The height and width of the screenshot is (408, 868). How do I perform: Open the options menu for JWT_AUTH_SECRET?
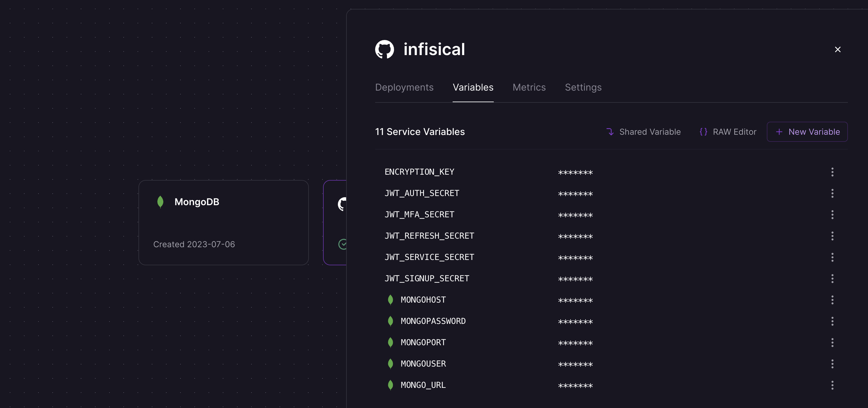(x=832, y=194)
